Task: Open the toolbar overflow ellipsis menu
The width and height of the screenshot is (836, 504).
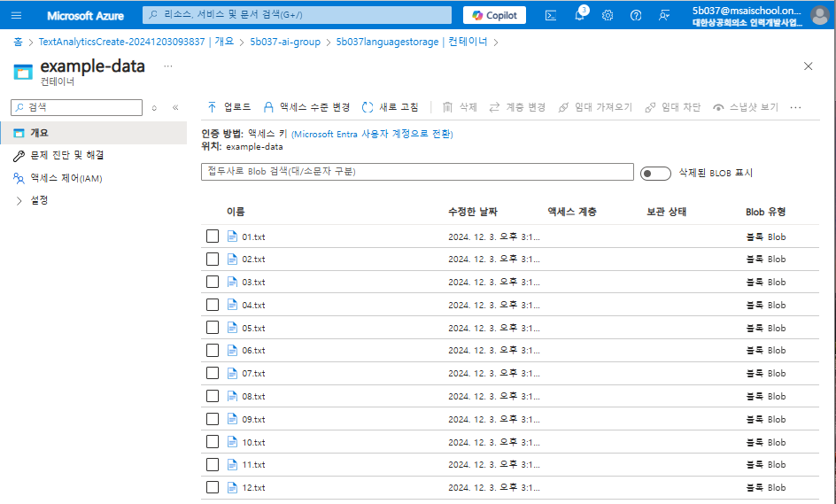Action: point(795,107)
